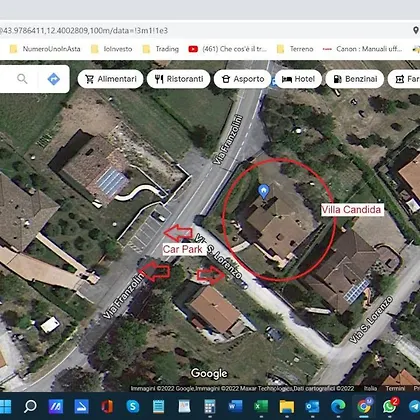Switch to Google Chrome in the taskbar
420x420 pixels.
coord(364,406)
